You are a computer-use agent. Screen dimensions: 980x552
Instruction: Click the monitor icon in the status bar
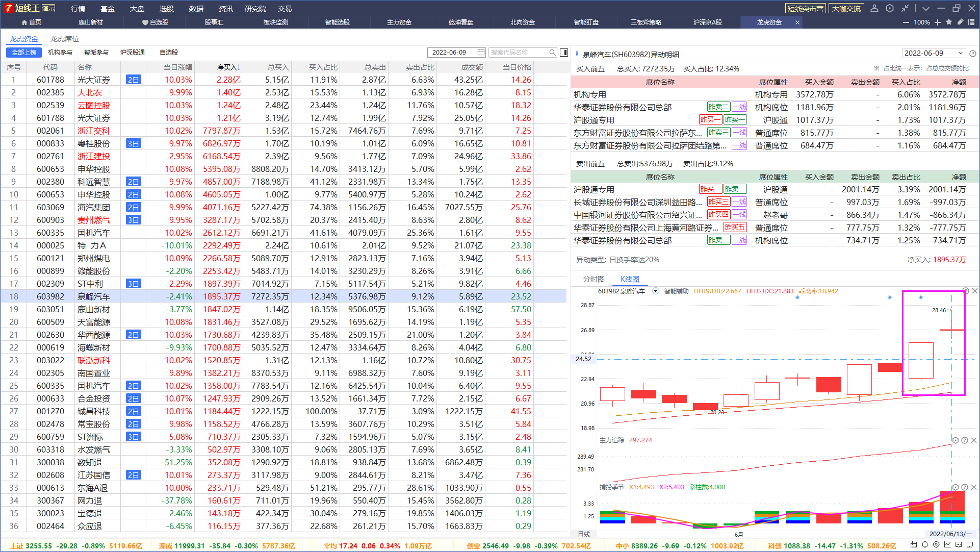click(970, 545)
